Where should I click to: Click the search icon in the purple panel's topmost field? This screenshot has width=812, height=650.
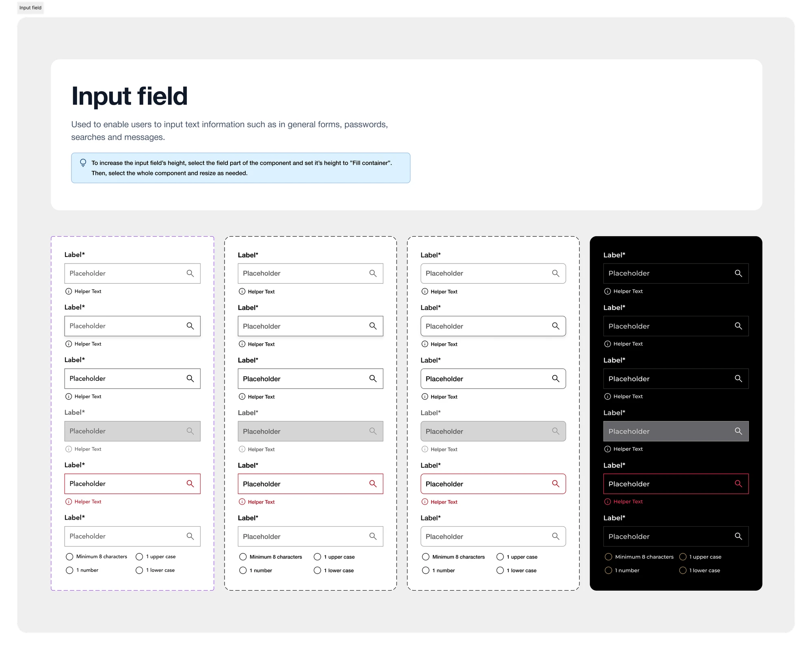pos(190,273)
